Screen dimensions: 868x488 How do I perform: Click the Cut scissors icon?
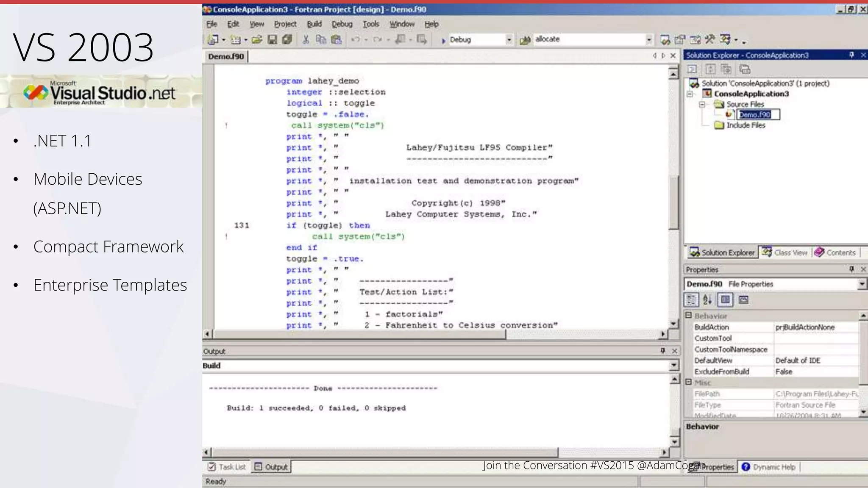pyautogui.click(x=306, y=39)
